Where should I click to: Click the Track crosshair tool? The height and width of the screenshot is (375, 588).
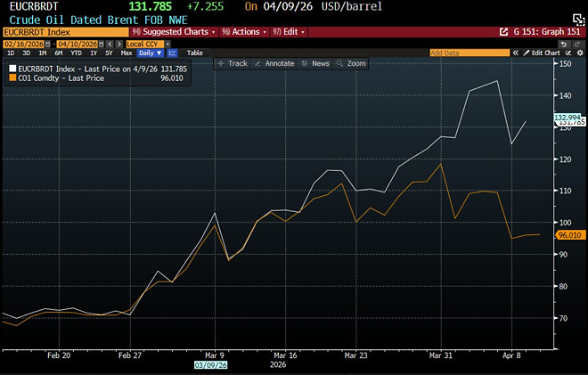(x=231, y=64)
